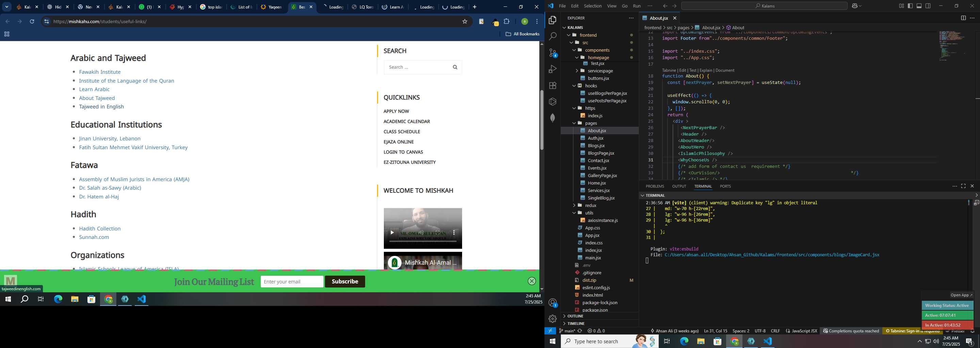Close the mailing list banner

click(532, 281)
